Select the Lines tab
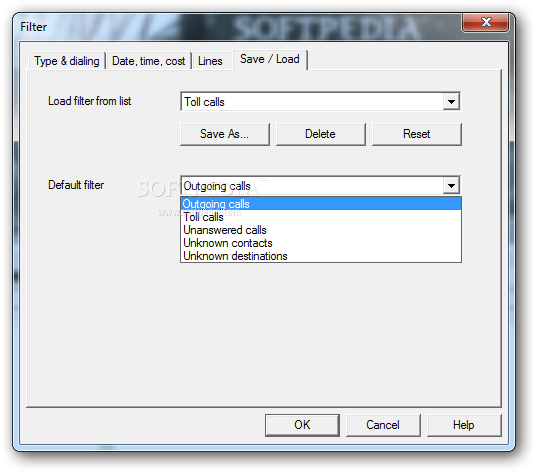This screenshot has width=536, height=472. point(211,61)
